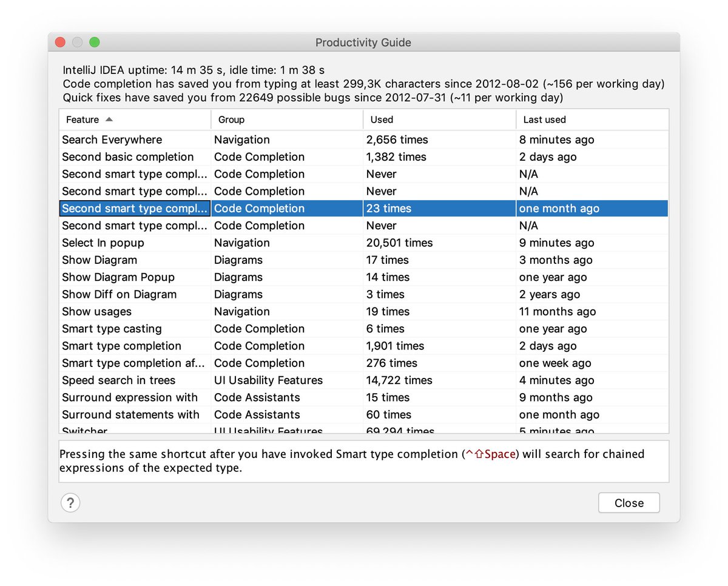728x586 pixels.
Task: Select the Smart type completion af... feature
Action: [135, 363]
